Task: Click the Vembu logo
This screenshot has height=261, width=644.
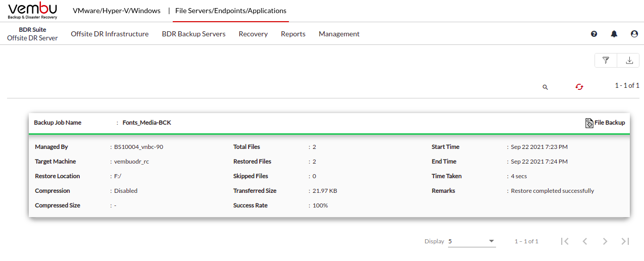Action: 33,10
